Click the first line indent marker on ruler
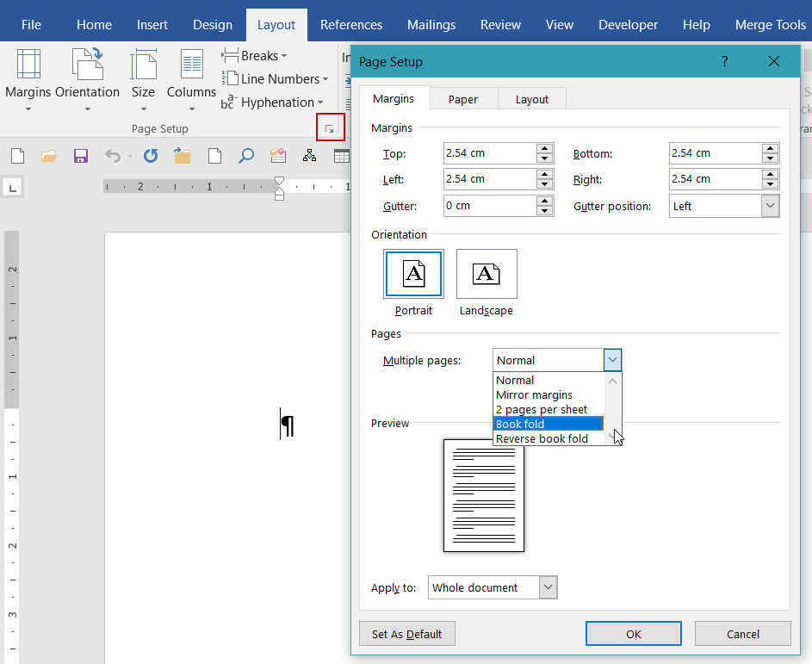The height and width of the screenshot is (664, 812). (x=279, y=180)
